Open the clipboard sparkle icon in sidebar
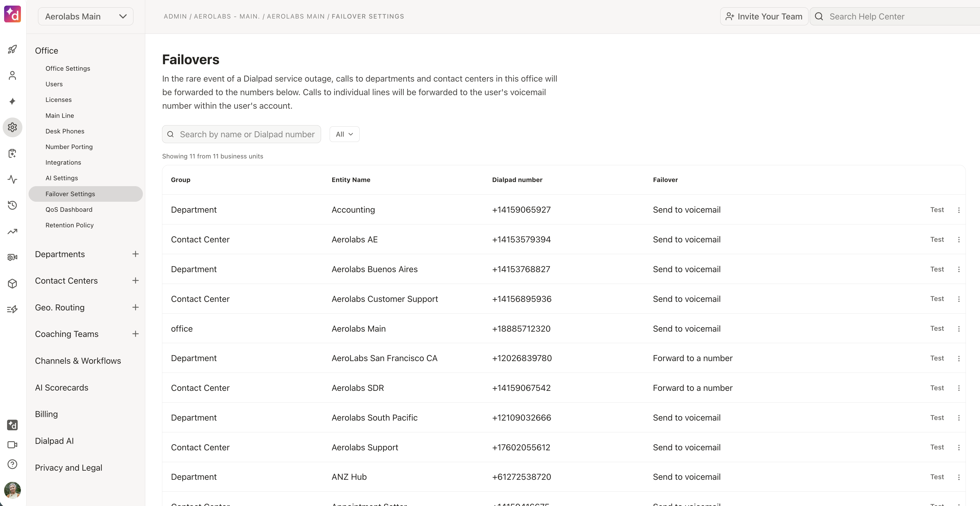Screen dimensions: 980x506 click(x=13, y=153)
